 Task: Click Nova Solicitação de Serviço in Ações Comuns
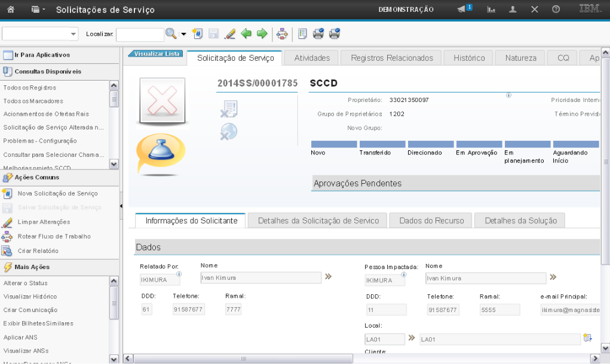coord(57,193)
